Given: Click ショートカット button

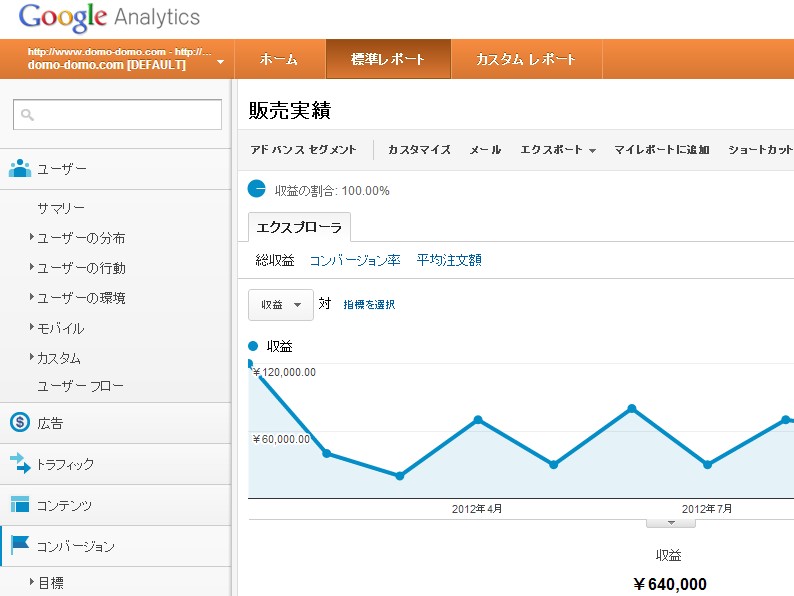Looking at the screenshot, I should (x=761, y=150).
